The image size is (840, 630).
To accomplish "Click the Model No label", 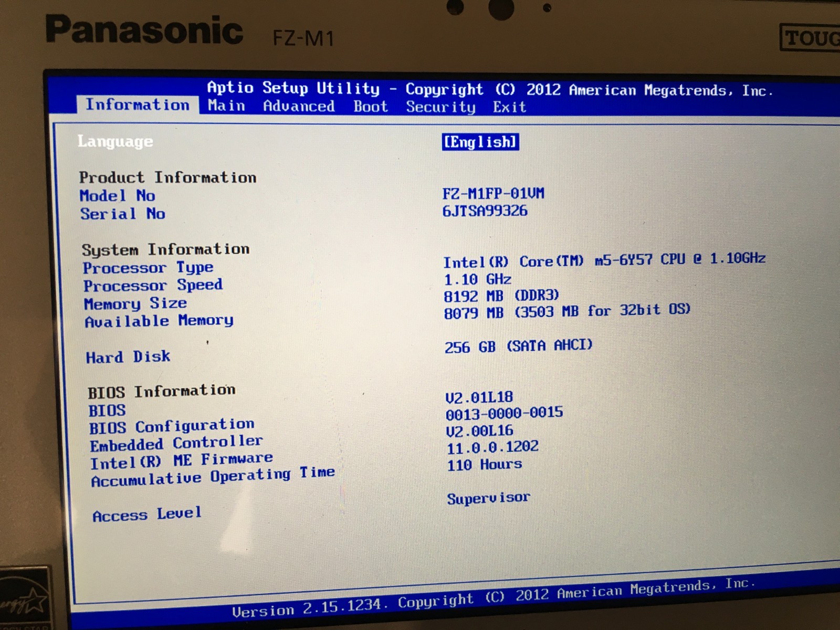I will pyautogui.click(x=118, y=196).
